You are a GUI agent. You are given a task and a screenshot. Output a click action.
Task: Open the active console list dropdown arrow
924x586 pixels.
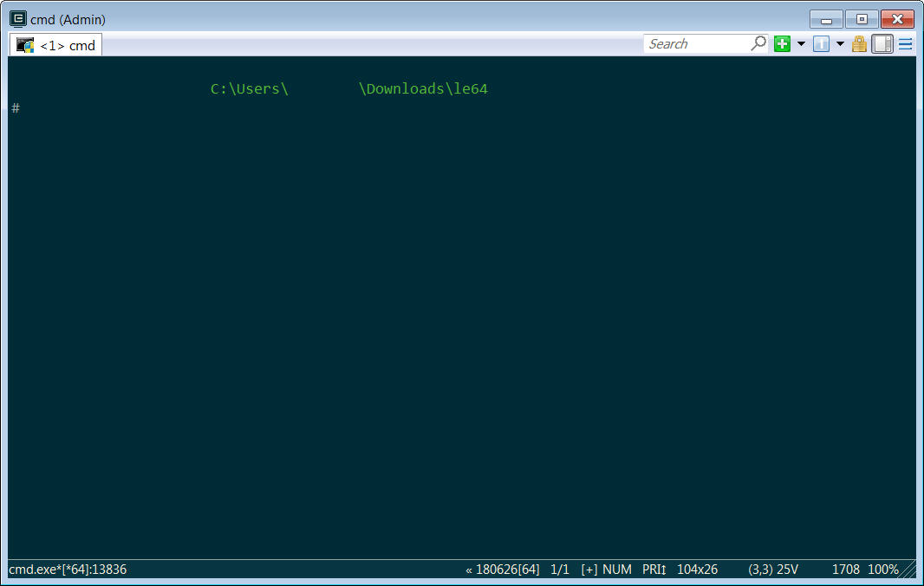coord(840,44)
